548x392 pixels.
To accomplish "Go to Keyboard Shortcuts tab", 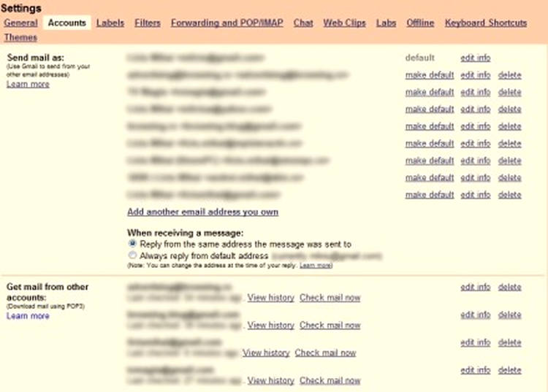I will (x=486, y=23).
